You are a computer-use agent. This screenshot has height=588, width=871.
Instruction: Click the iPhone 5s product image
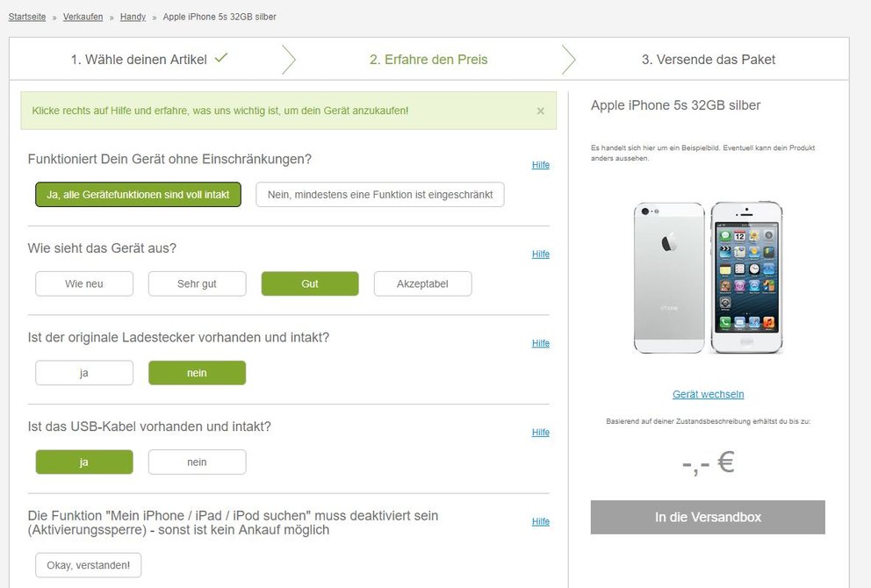[x=709, y=277]
